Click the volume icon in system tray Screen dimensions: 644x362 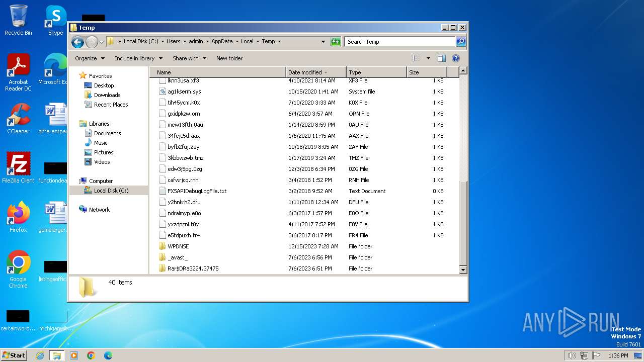572,355
